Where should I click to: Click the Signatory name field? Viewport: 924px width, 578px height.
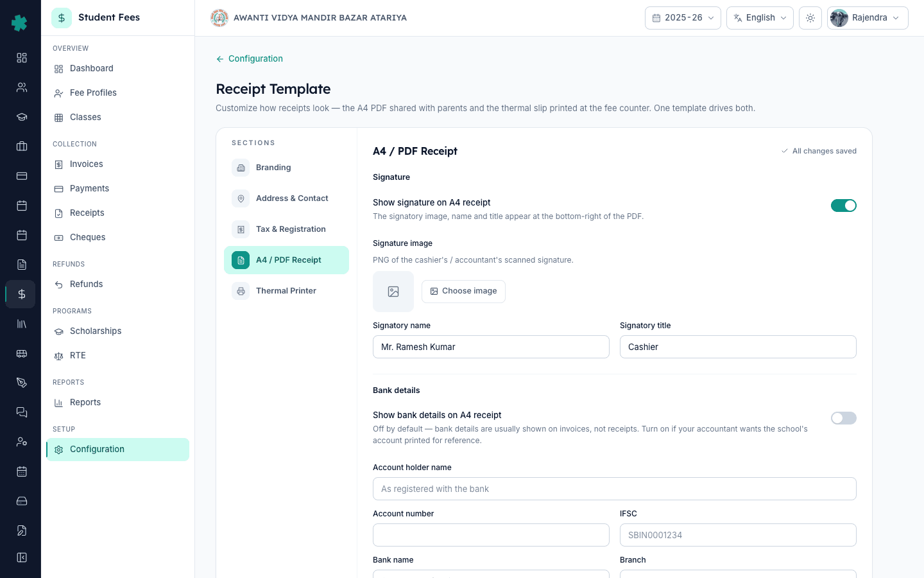[x=491, y=347]
